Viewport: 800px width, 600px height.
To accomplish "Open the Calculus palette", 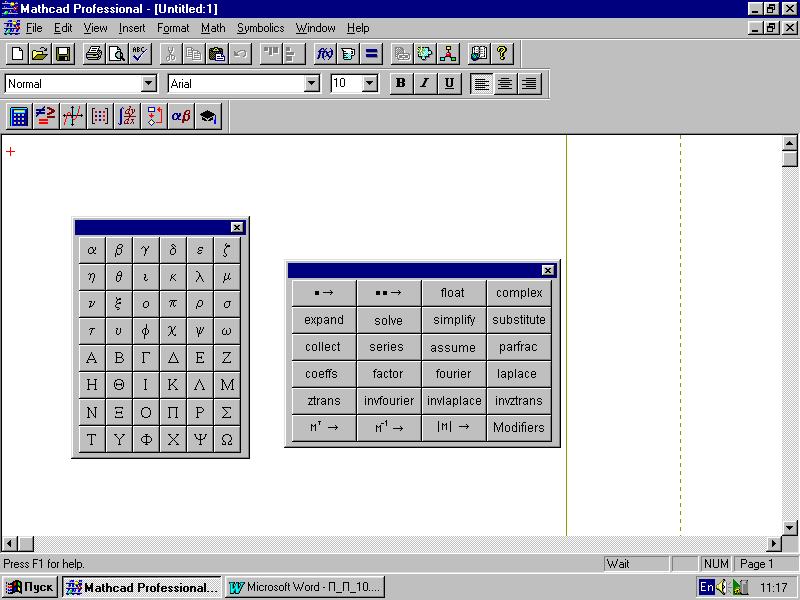I will click(127, 116).
